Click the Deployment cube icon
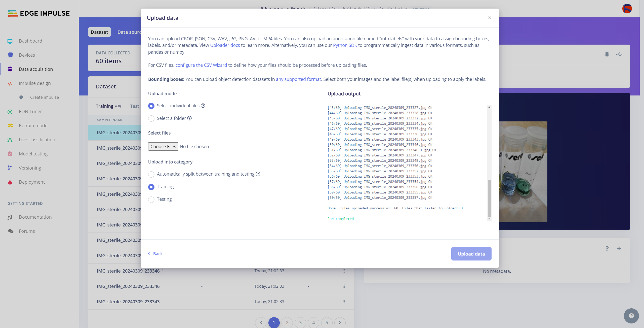Image resolution: width=644 pixels, height=328 pixels. (10, 182)
